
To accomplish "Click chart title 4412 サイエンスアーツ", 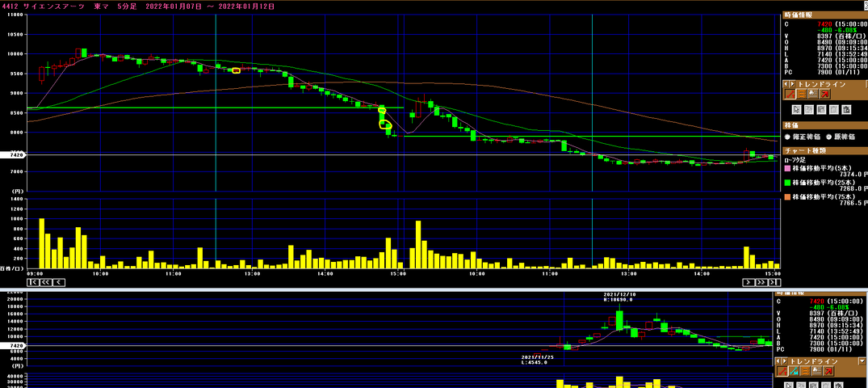I will (x=43, y=6).
